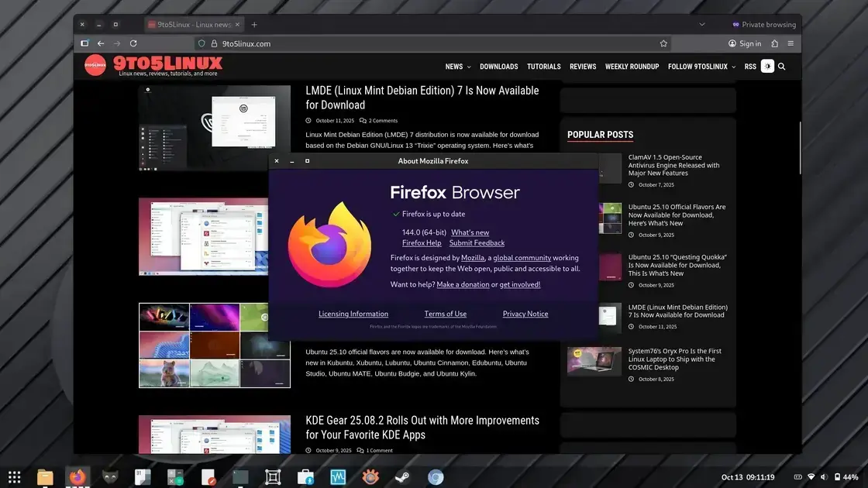Open KDE Gear 25.08.2 article headline

[x=422, y=427]
